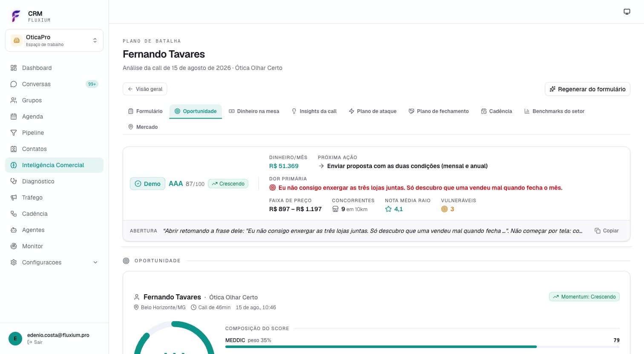Switch to the Formulário tab
644x354 pixels.
click(x=145, y=111)
